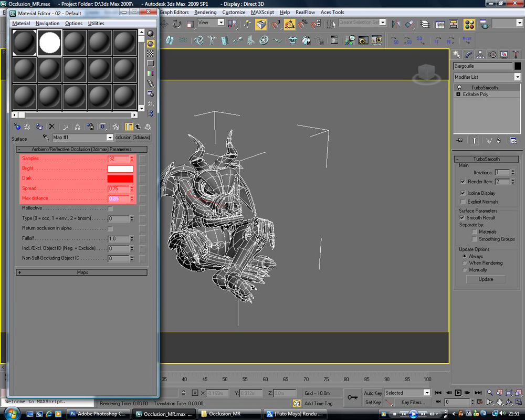Enable the Explicit Normals checkbox
The height and width of the screenshot is (420, 525).
pyautogui.click(x=463, y=202)
